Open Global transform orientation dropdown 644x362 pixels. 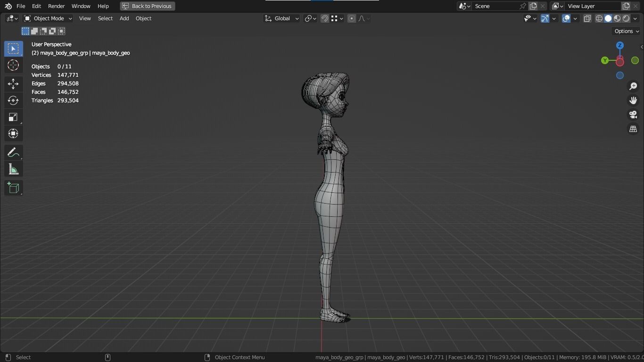(x=281, y=18)
